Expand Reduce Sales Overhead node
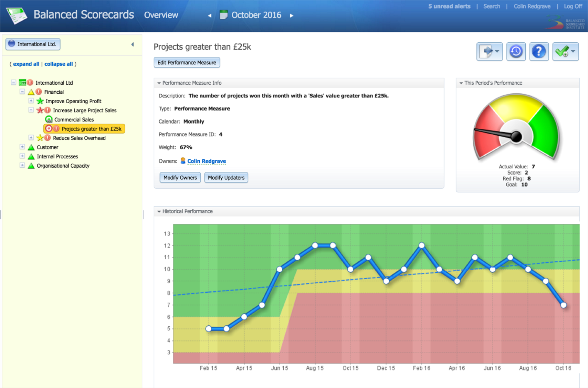This screenshot has width=588, height=388. [x=31, y=138]
